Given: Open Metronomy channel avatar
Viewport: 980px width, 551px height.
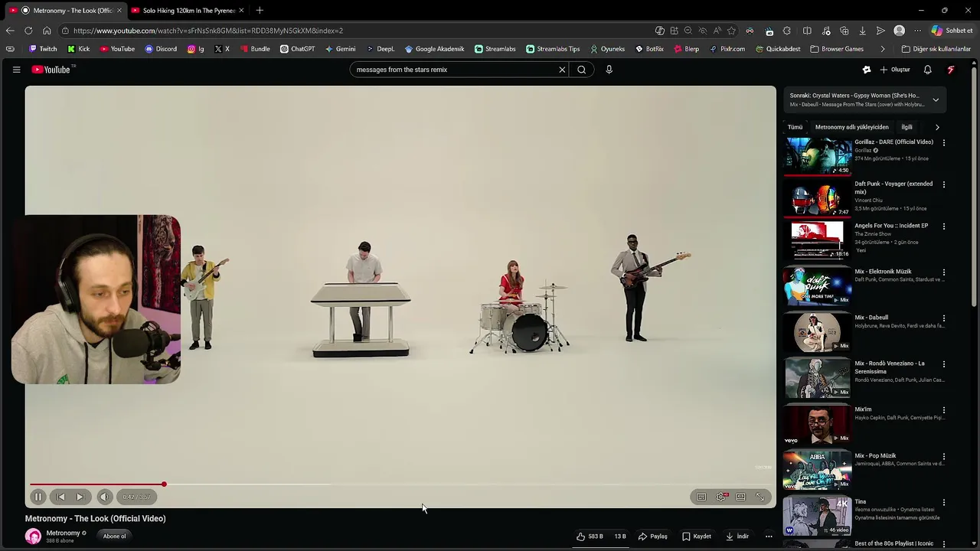Looking at the screenshot, I should 33,536.
